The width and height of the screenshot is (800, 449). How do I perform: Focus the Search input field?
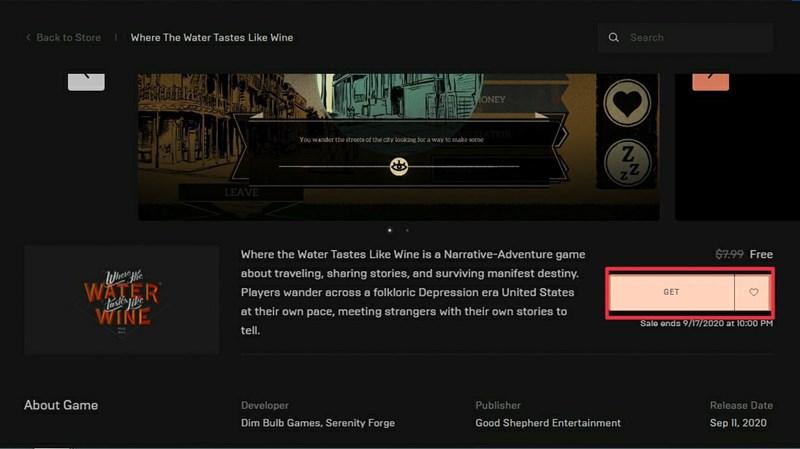685,37
